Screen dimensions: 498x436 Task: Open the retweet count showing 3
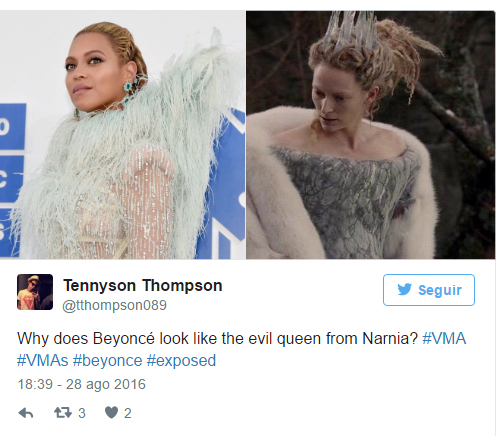coord(82,413)
